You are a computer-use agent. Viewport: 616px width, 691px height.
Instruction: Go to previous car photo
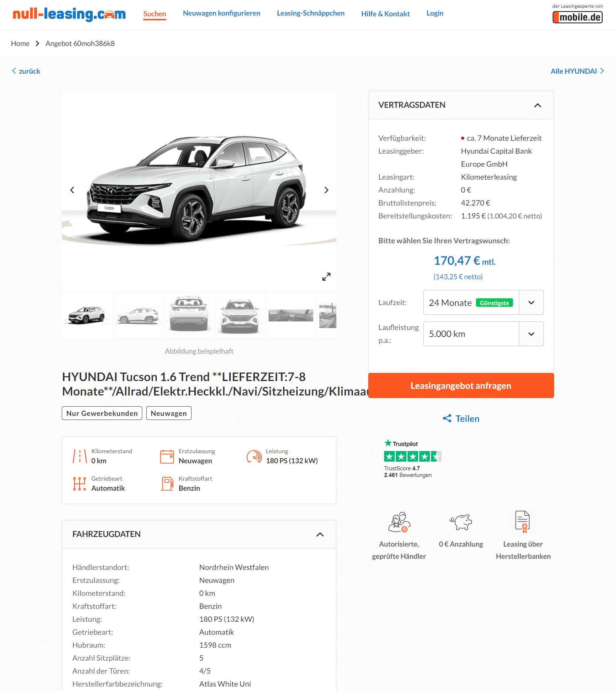[72, 190]
